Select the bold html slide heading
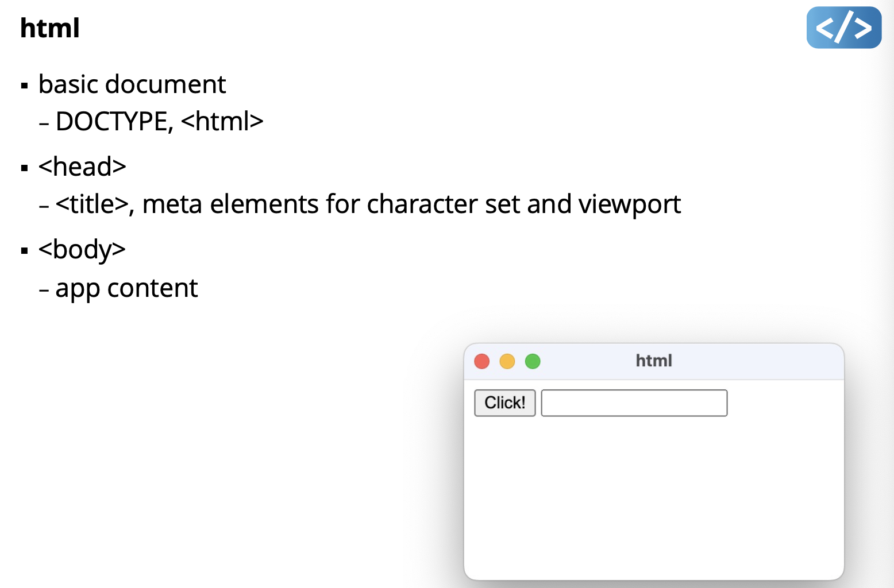The height and width of the screenshot is (588, 894). coord(49,28)
